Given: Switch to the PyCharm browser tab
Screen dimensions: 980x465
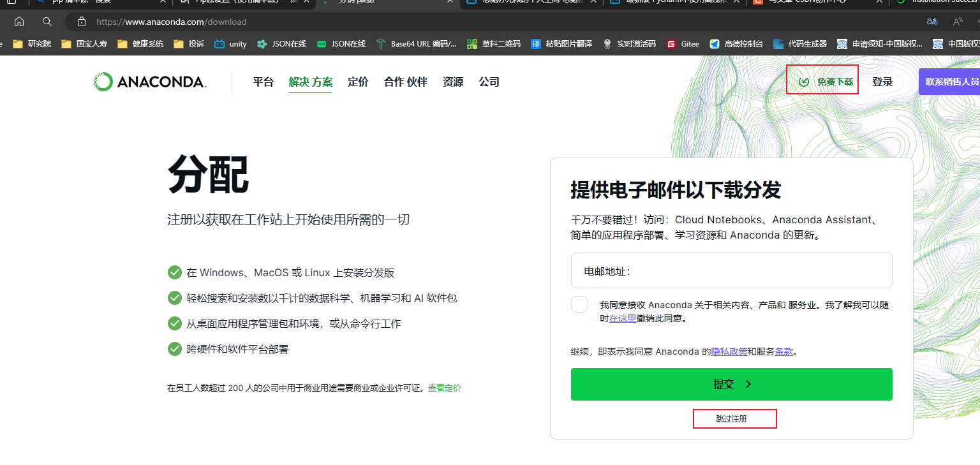Looking at the screenshot, I should coord(674,2).
